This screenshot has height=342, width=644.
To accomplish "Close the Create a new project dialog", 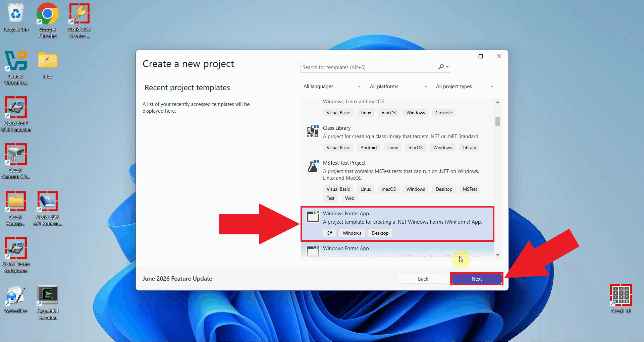I will (x=499, y=56).
